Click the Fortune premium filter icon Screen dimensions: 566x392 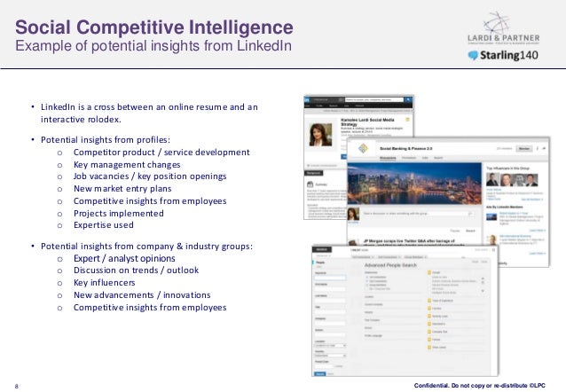[x=429, y=340]
